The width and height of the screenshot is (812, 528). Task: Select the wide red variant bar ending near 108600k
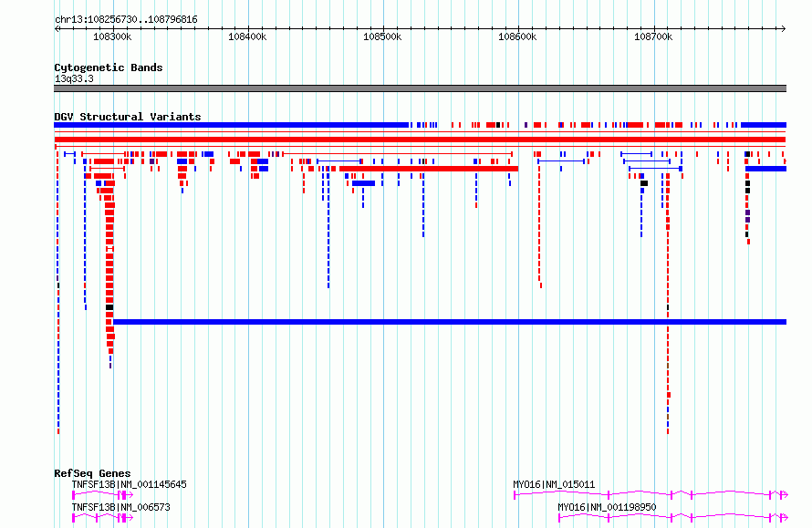click(429, 169)
